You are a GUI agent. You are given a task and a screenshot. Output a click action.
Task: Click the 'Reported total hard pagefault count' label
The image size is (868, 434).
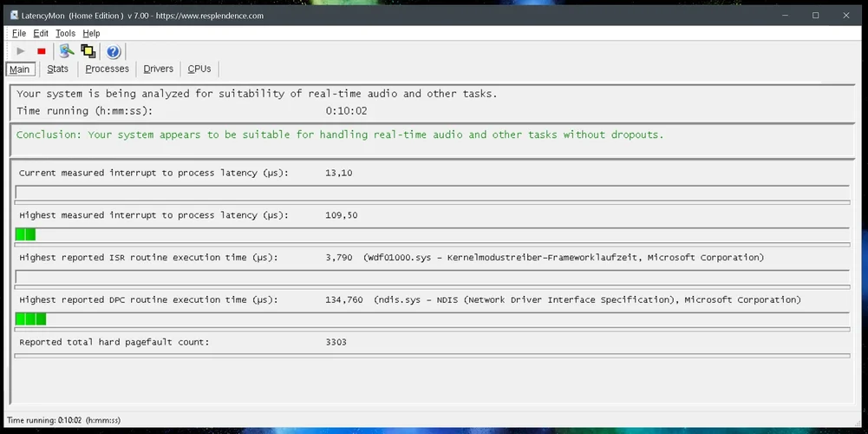point(114,342)
